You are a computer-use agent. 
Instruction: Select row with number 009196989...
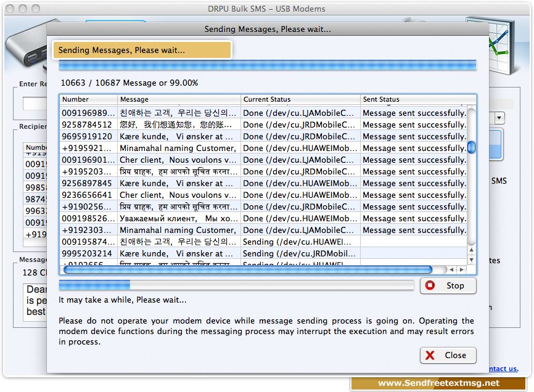pos(263,113)
